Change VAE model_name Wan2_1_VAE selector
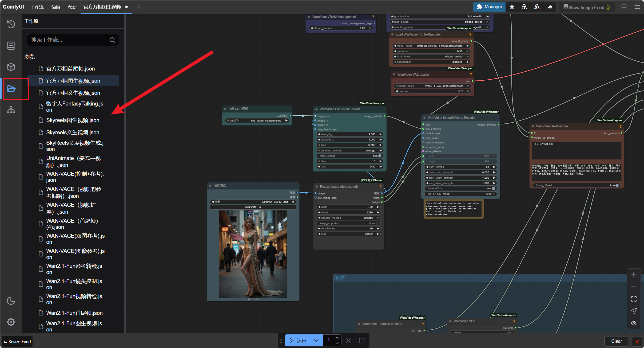This screenshot has height=348, width=644. pyautogui.click(x=432, y=86)
